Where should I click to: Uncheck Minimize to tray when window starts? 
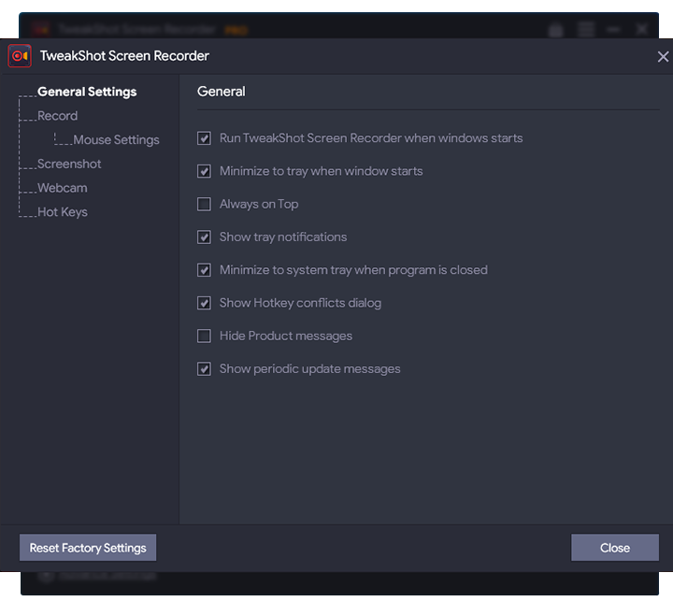[x=204, y=171]
